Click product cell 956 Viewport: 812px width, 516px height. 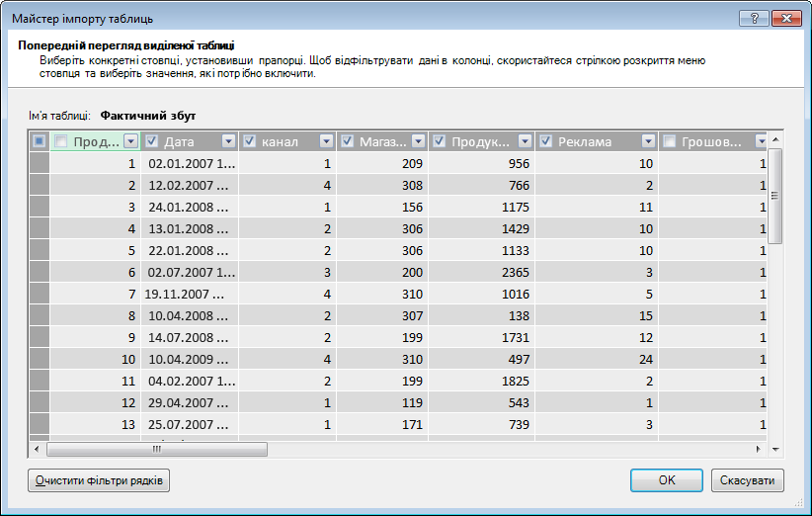(482, 163)
